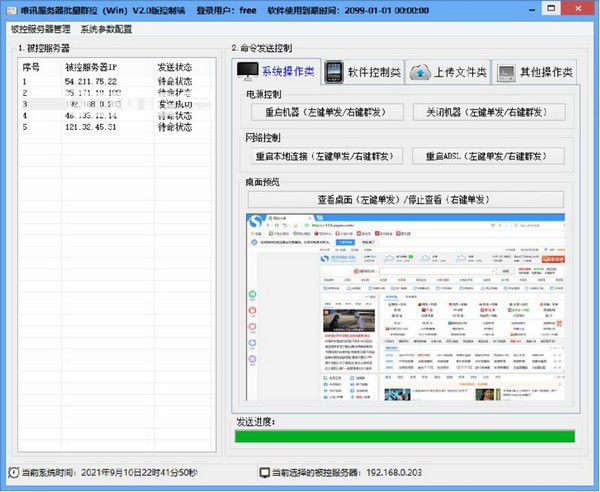The height and width of the screenshot is (492, 600).
Task: Switch to the 系统操作类 tab
Action: pos(277,71)
